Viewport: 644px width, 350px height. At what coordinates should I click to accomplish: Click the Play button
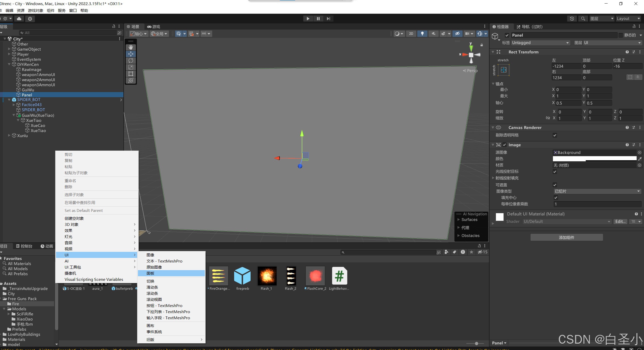pyautogui.click(x=308, y=19)
